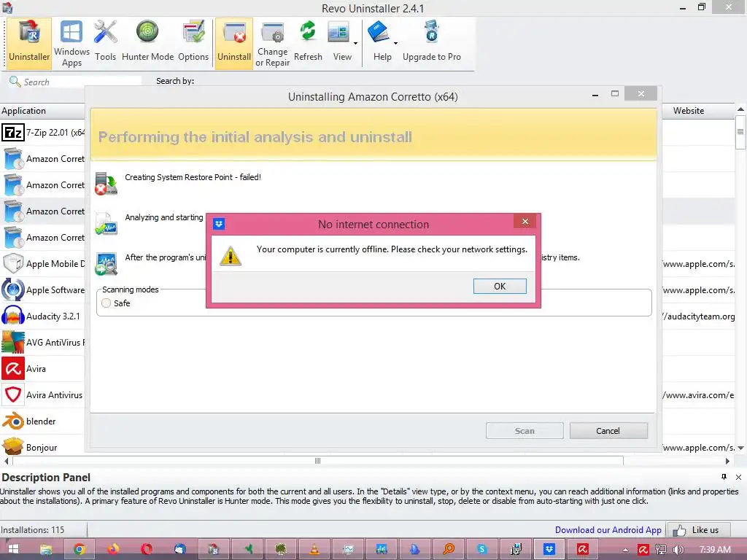Cancel the Amazon Corretto uninstall
This screenshot has height=560, width=747.
(608, 430)
